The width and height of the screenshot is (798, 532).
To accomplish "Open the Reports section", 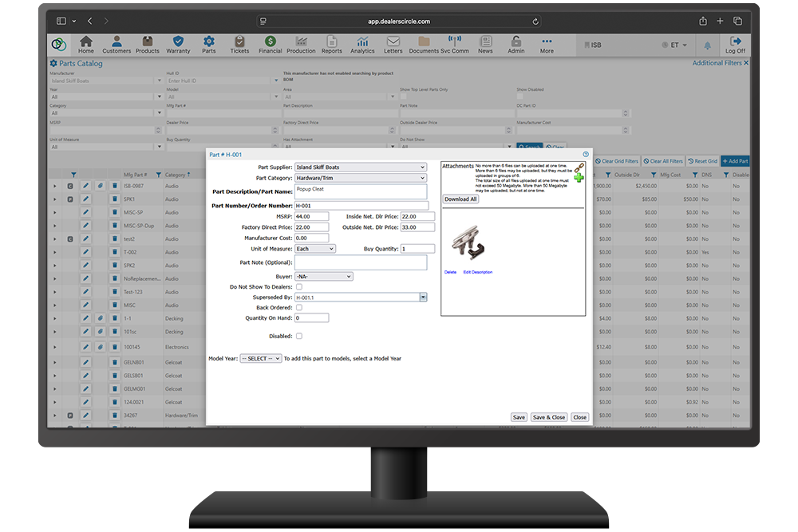I will (x=332, y=45).
